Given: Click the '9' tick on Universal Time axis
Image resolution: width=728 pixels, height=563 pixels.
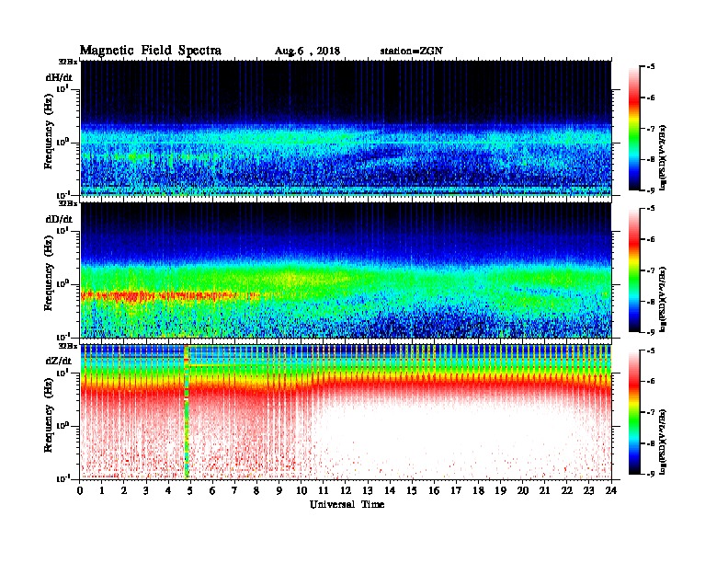Looking at the screenshot, I should coord(279,490).
